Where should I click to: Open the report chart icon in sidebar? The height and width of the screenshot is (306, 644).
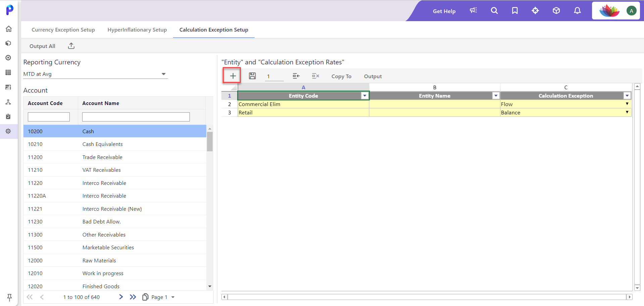(x=9, y=87)
